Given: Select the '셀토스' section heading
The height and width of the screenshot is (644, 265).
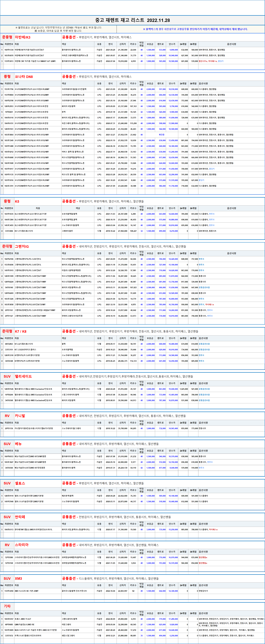Looking at the screenshot, I should coord(20,484).
